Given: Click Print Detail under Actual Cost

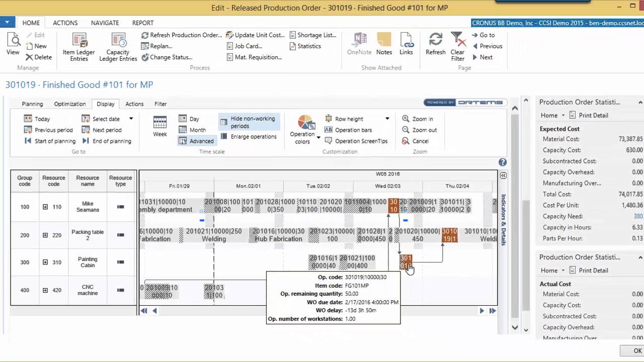Looking at the screenshot, I should [x=589, y=270].
